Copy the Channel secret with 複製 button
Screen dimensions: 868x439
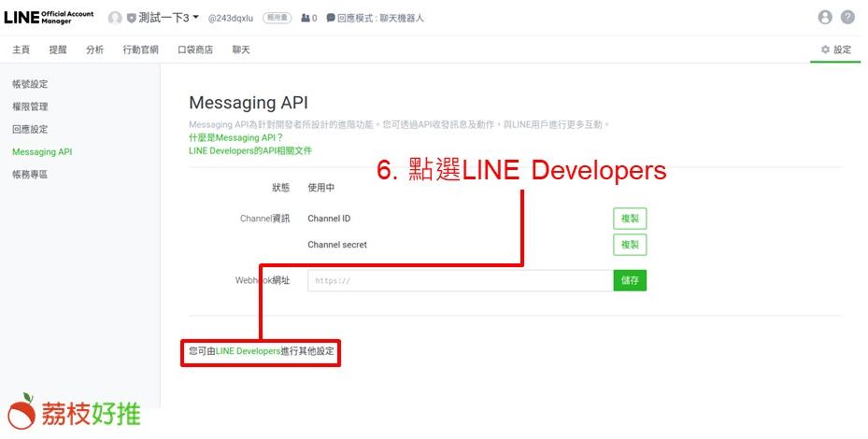pos(630,245)
